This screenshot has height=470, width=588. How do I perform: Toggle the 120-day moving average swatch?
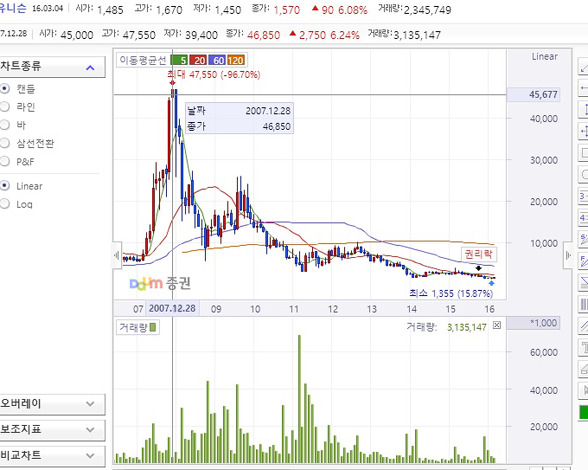coord(236,60)
